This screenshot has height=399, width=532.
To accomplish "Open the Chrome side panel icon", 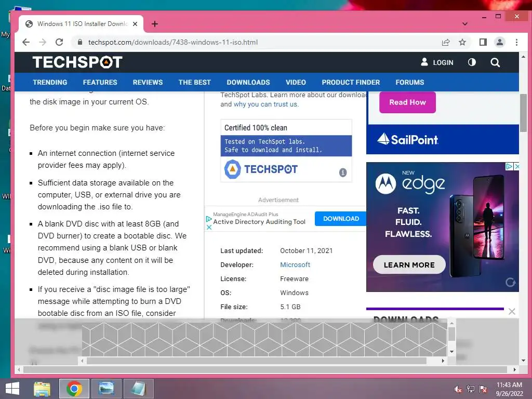I will coord(483,42).
